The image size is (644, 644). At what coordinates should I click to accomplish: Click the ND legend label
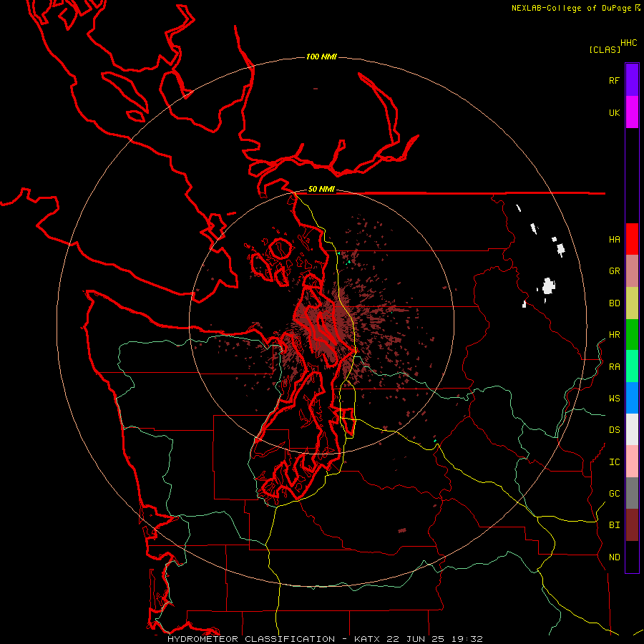[x=614, y=557]
